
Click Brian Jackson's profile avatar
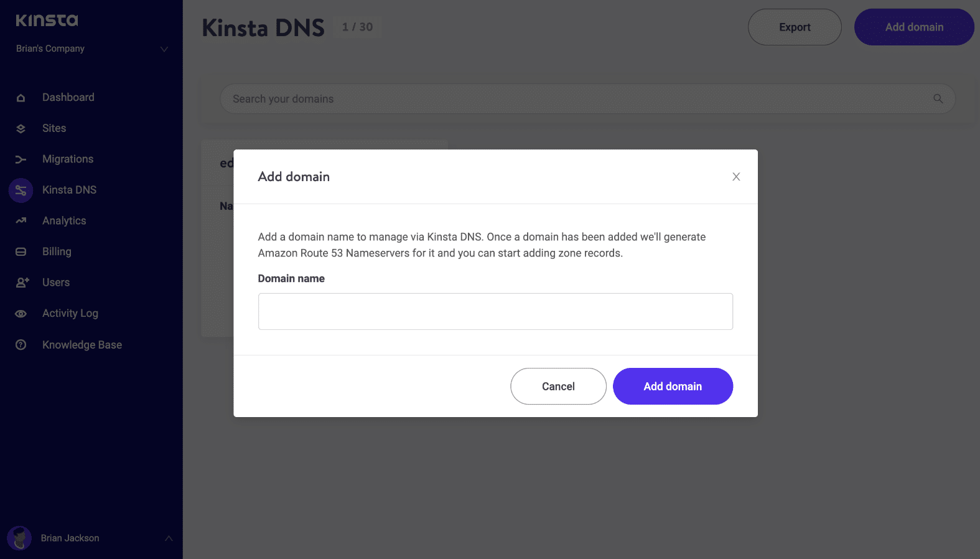(19, 538)
